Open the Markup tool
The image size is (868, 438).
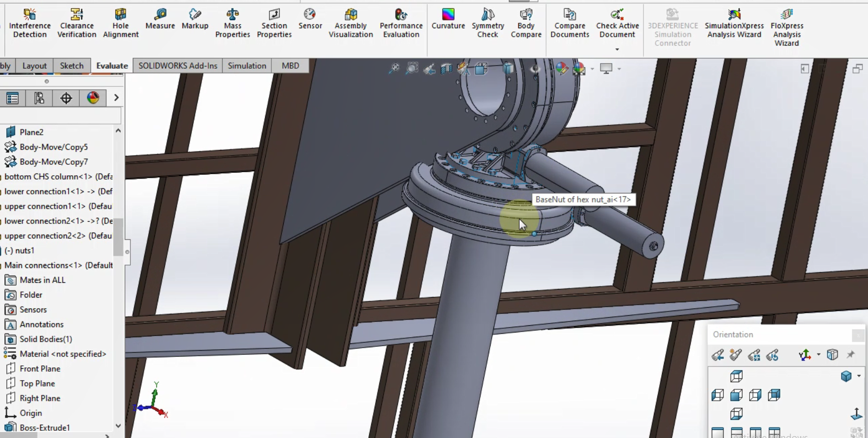[x=195, y=19]
